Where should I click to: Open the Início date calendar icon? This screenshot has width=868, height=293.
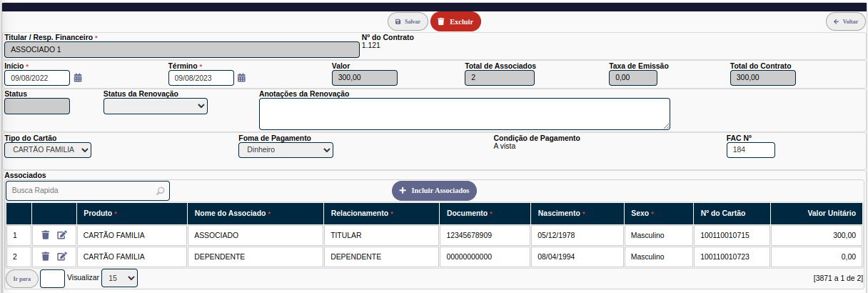pos(78,78)
